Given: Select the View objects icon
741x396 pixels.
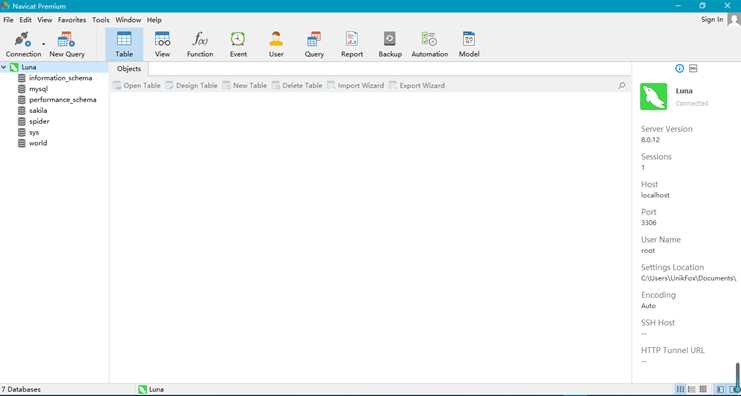Looking at the screenshot, I should pos(162,44).
